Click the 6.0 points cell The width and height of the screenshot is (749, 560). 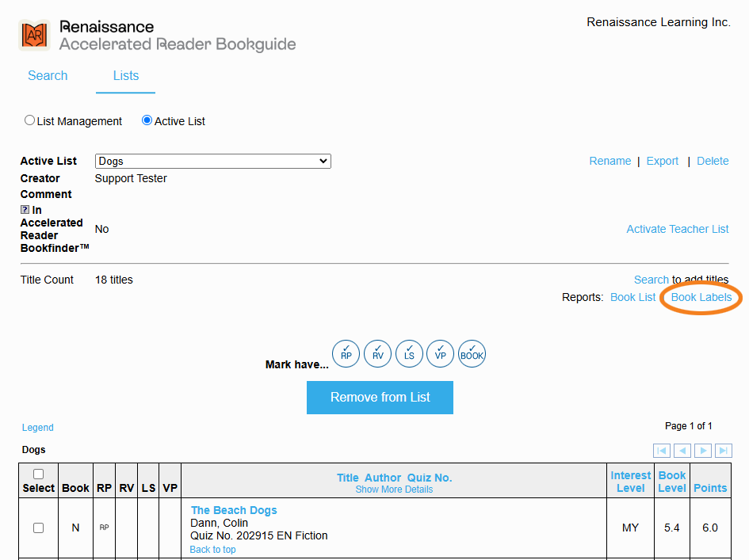coord(710,528)
